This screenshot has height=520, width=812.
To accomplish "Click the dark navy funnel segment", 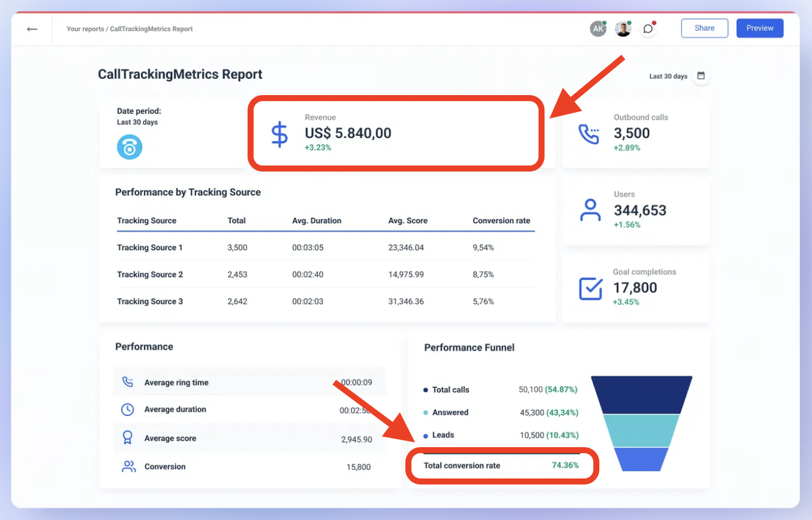I will coord(642,395).
